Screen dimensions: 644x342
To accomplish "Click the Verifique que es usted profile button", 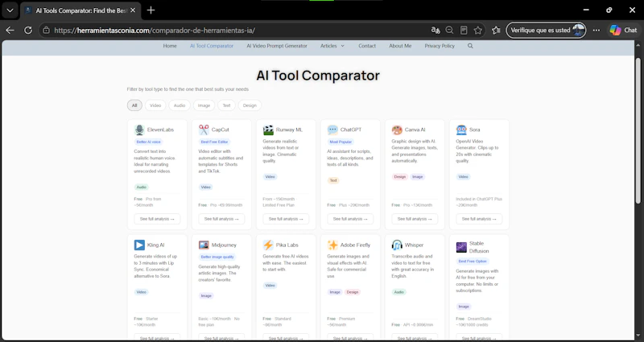I will pos(547,31).
